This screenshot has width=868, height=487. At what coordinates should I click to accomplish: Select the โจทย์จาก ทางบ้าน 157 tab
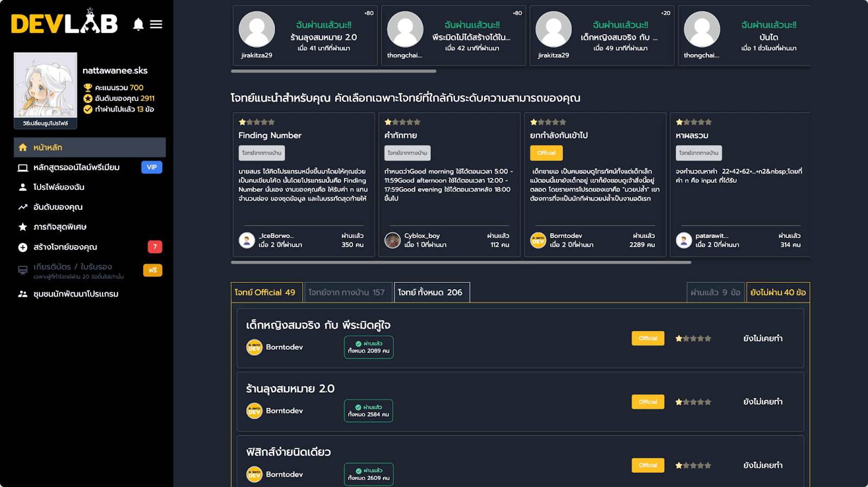347,292
